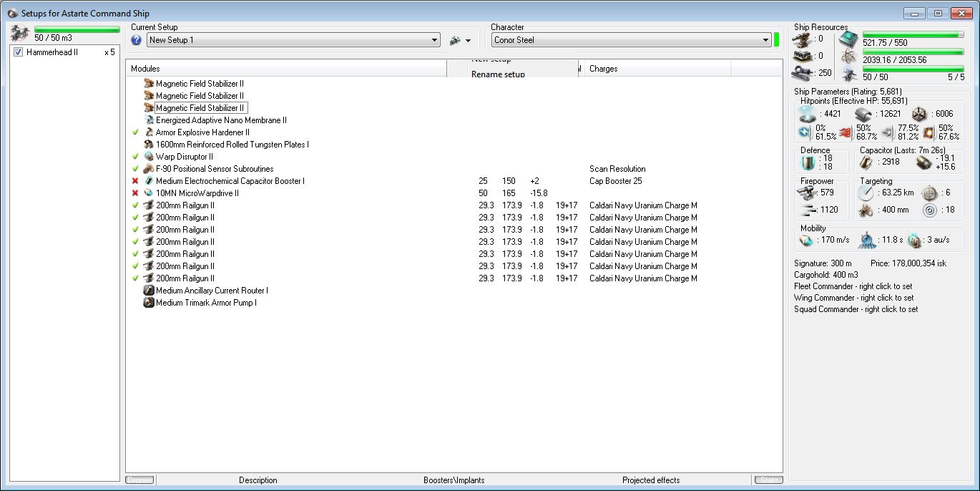Click the turret hardpoints icon

tap(802, 39)
